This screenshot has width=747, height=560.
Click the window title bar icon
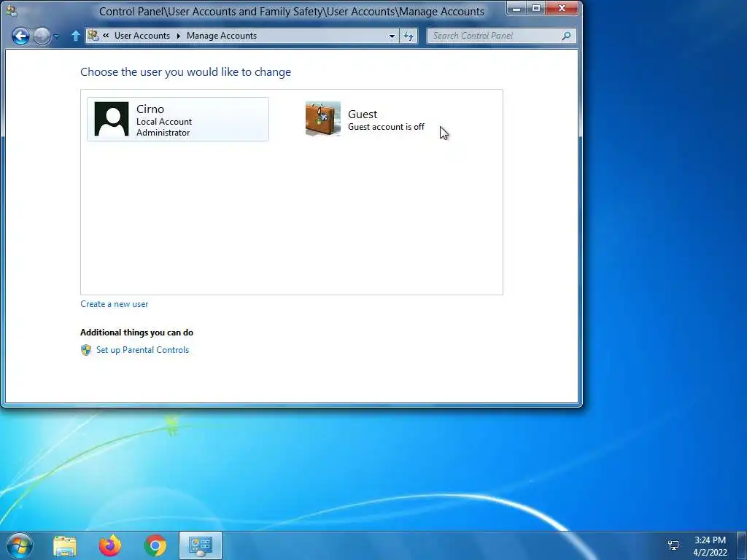(11, 10)
